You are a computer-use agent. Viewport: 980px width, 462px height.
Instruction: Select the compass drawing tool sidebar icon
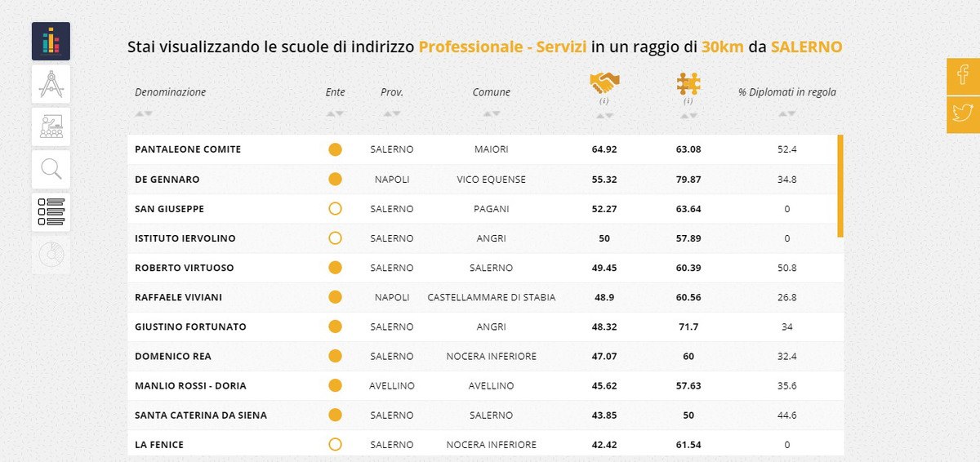tap(51, 84)
